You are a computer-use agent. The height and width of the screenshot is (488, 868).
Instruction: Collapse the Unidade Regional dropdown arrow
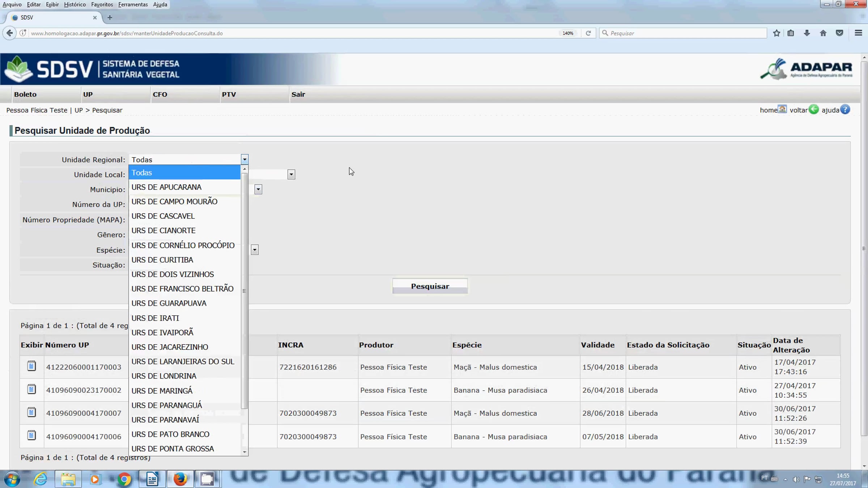click(244, 159)
